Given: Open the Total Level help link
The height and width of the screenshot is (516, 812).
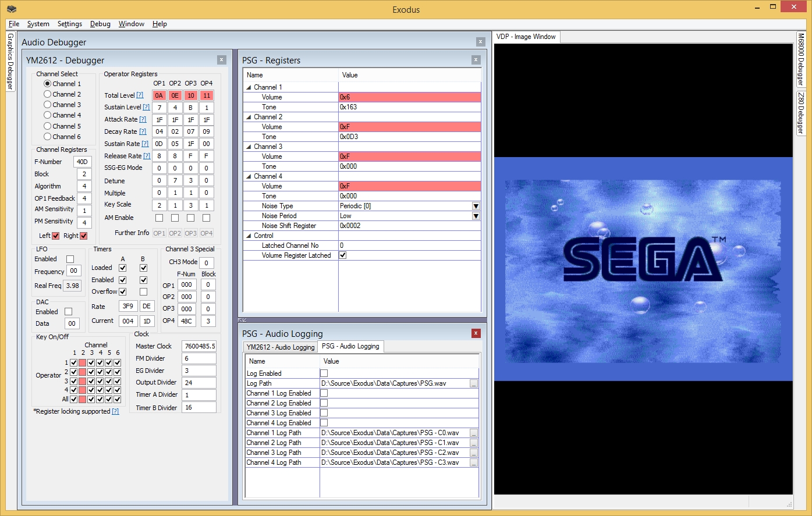Looking at the screenshot, I should click(139, 95).
